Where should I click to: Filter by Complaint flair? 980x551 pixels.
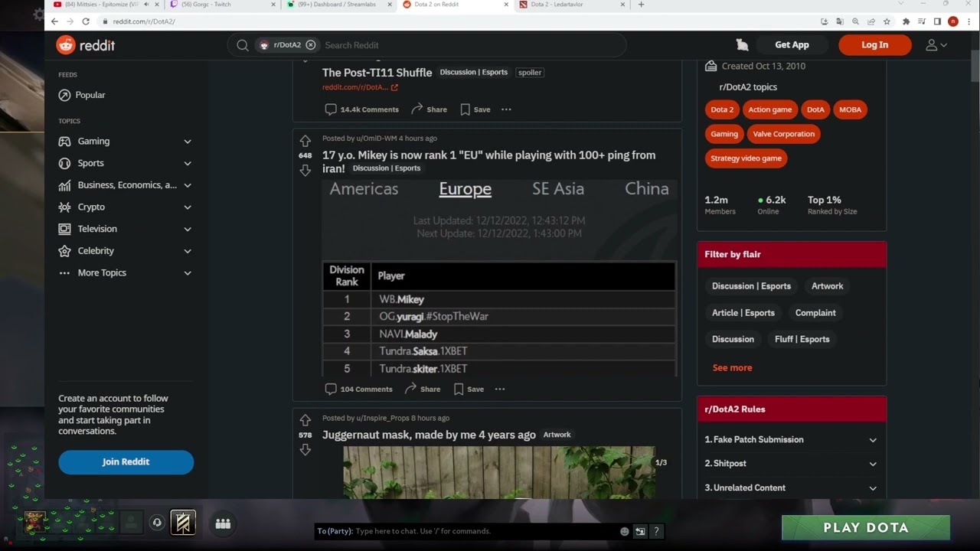[x=815, y=312]
